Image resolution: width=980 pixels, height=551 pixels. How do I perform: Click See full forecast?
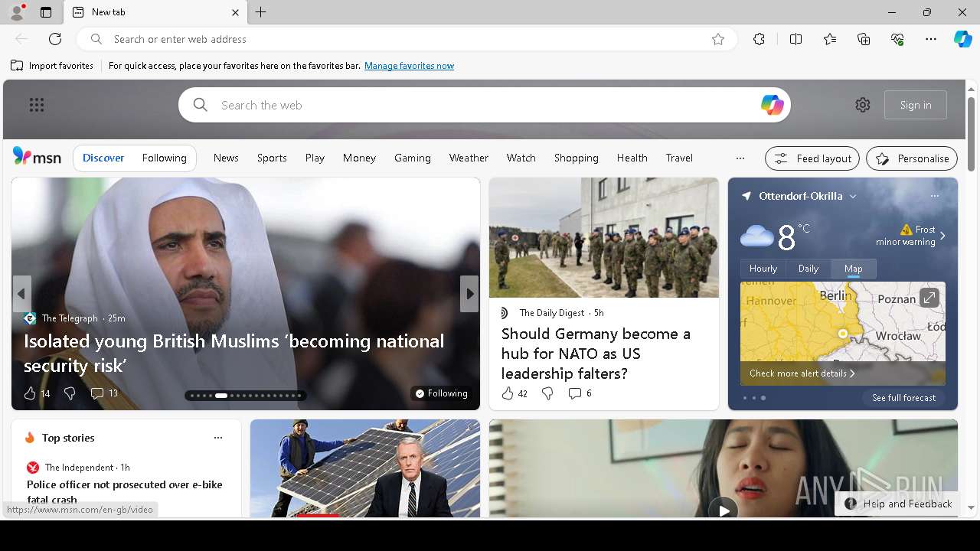[904, 398]
